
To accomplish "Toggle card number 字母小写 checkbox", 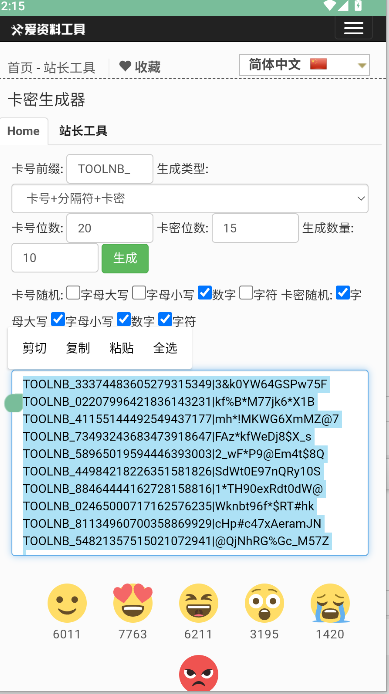I will point(139,293).
